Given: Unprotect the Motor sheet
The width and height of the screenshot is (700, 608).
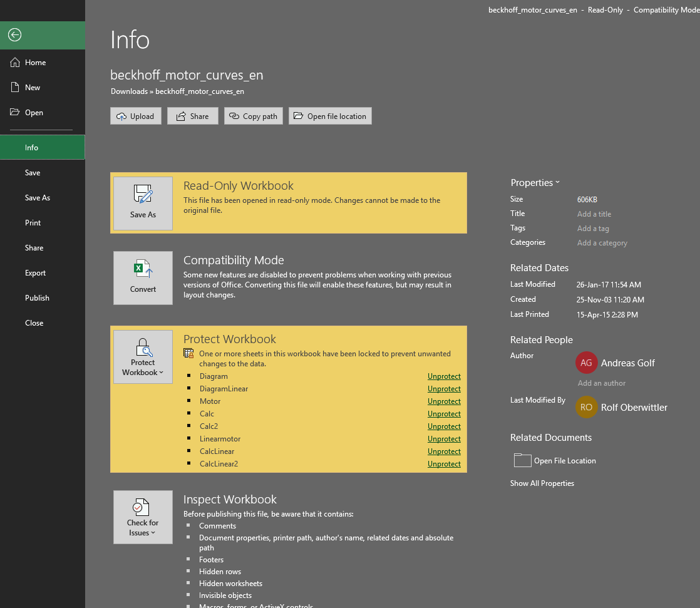Looking at the screenshot, I should [x=444, y=401].
